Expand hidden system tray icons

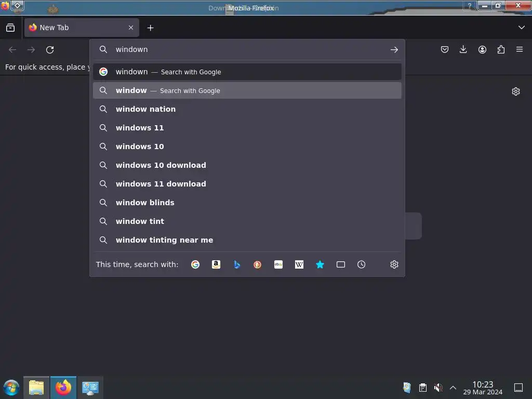coord(453,388)
